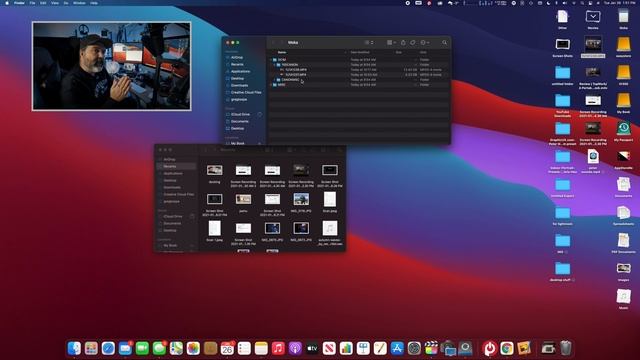Viewport: 640px width, 360px height.
Task: Open the Trash in the Dock
Action: click(x=566, y=348)
